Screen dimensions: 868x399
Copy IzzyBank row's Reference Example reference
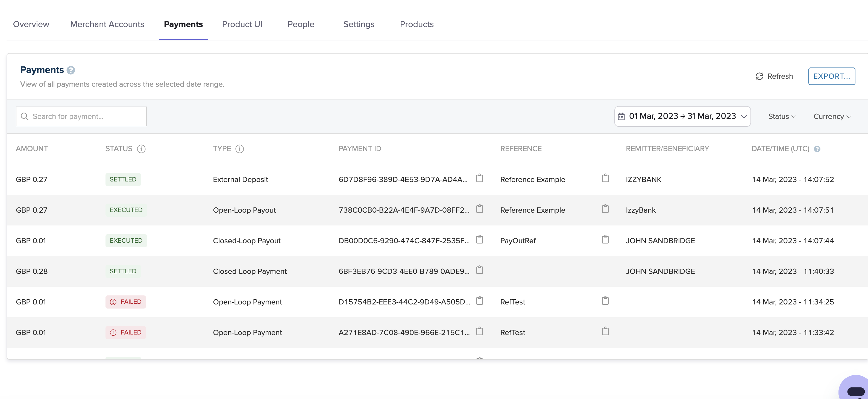coord(605,209)
